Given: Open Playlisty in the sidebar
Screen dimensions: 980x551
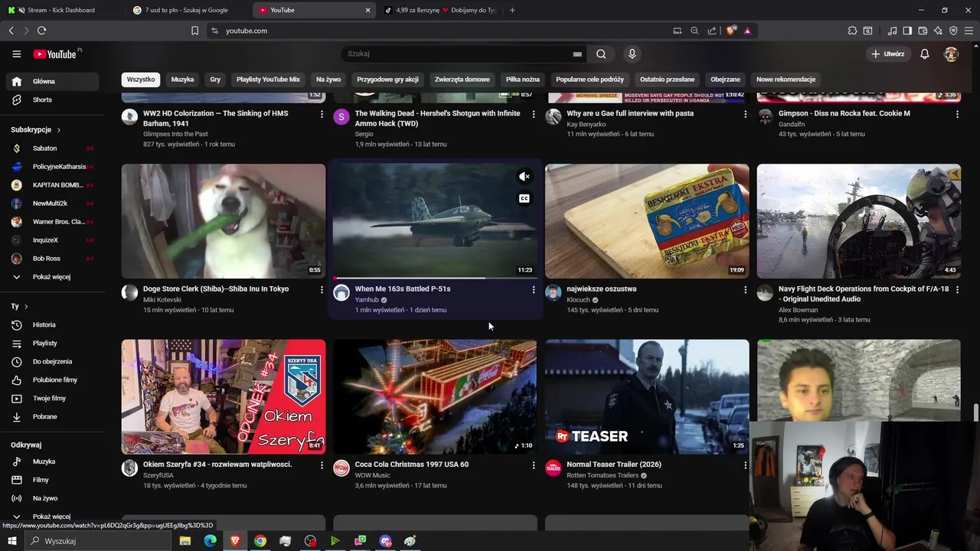Looking at the screenshot, I should click(x=52, y=344).
